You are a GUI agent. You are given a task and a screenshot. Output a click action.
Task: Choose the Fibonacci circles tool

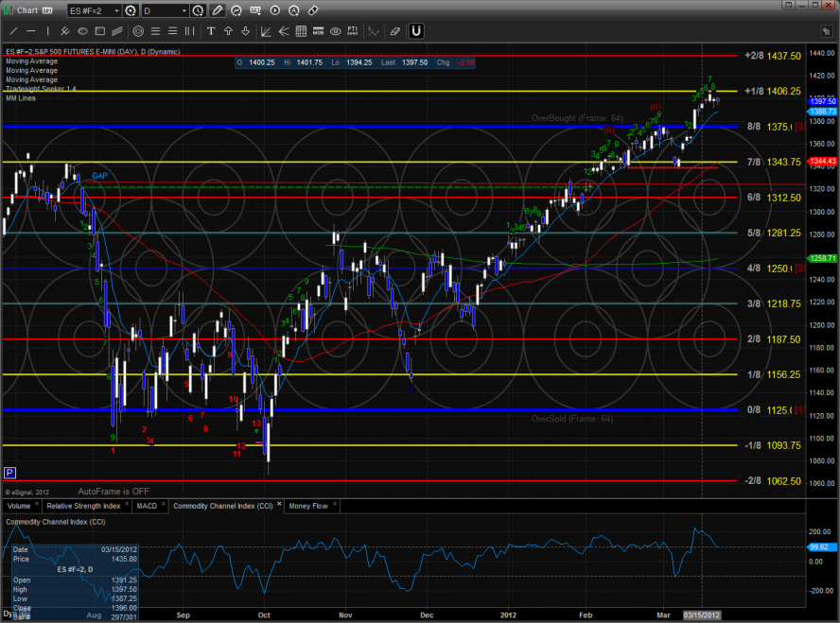click(138, 31)
